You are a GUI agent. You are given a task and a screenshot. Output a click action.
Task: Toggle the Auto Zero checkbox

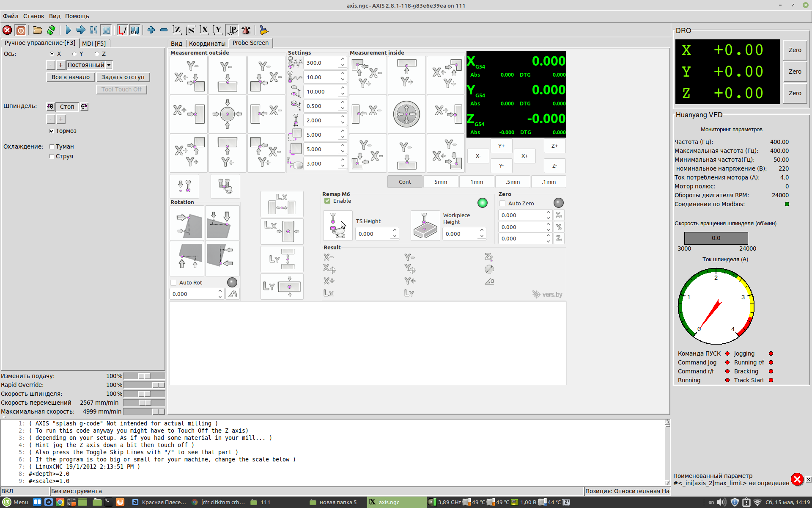tap(502, 203)
